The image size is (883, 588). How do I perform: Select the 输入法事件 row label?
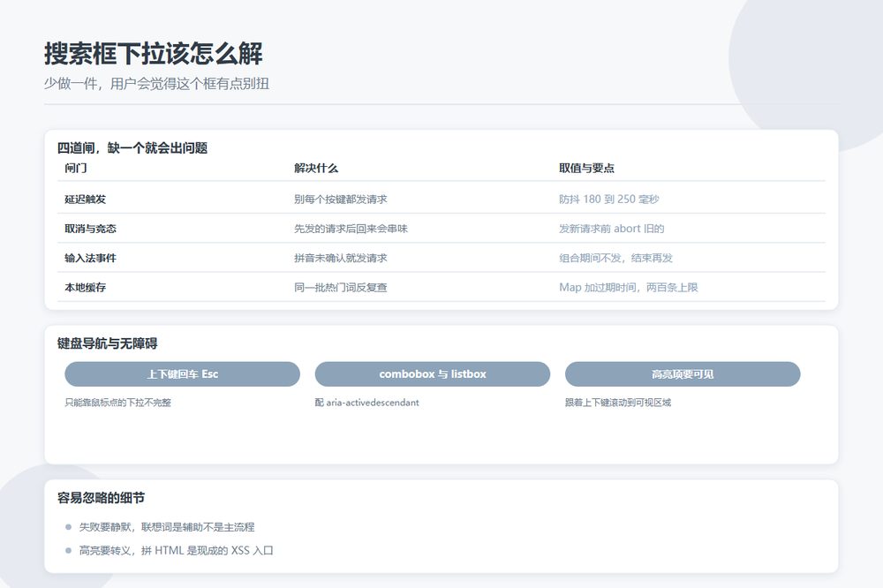coord(90,258)
